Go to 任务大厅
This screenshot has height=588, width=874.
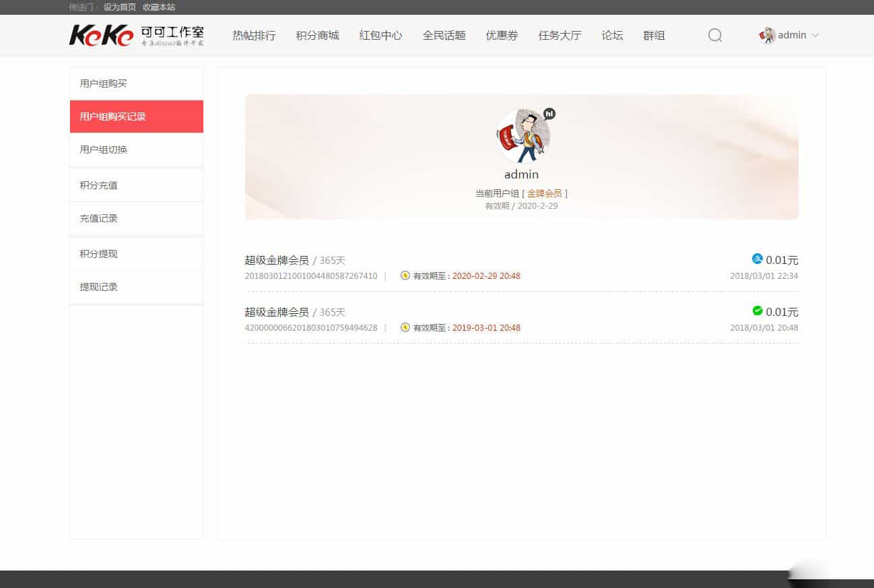tap(560, 35)
